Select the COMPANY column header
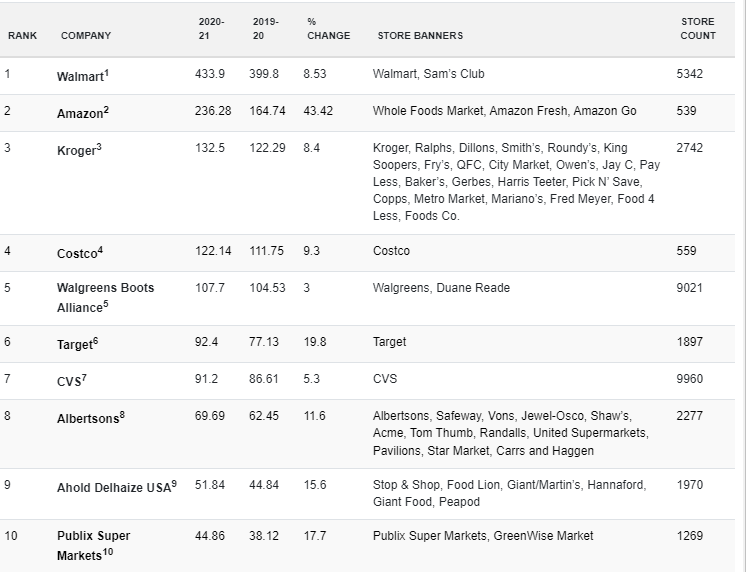 click(x=86, y=36)
